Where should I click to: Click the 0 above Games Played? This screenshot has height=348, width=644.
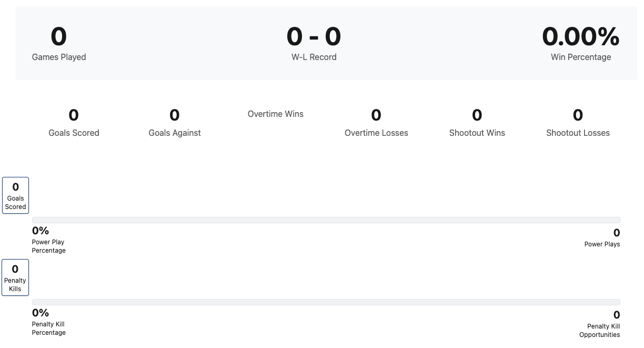point(59,37)
